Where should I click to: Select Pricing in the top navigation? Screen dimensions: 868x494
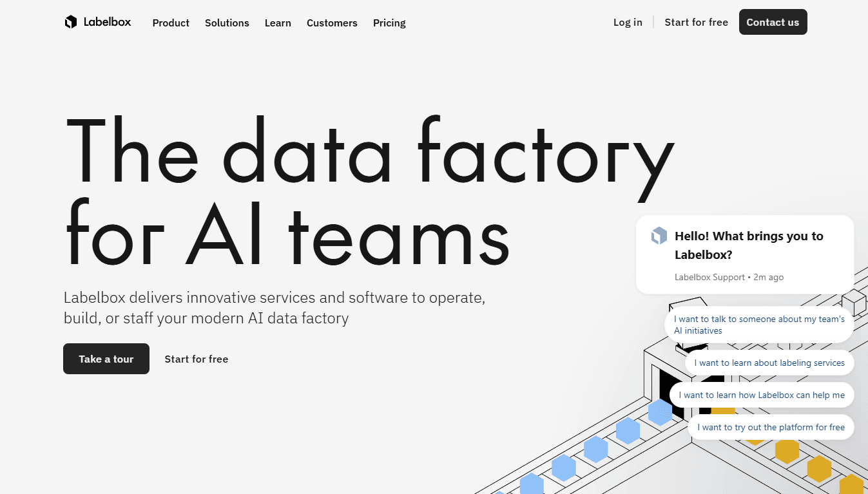point(389,23)
